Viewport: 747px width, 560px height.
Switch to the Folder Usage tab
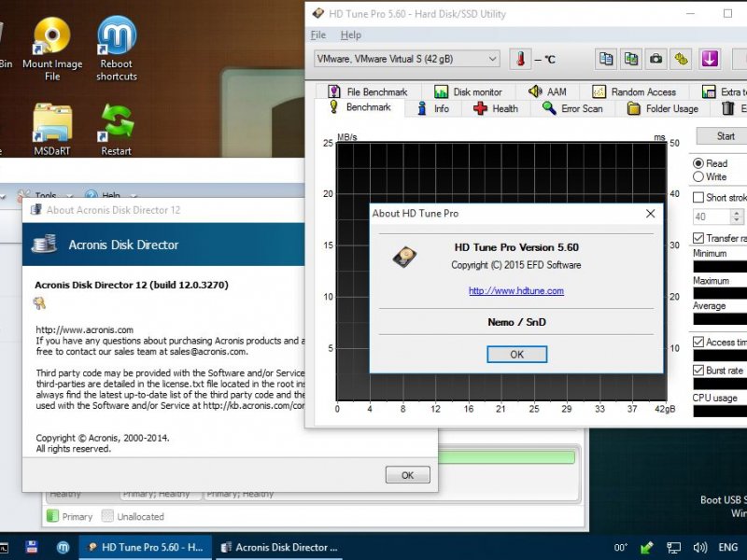pyautogui.click(x=663, y=108)
